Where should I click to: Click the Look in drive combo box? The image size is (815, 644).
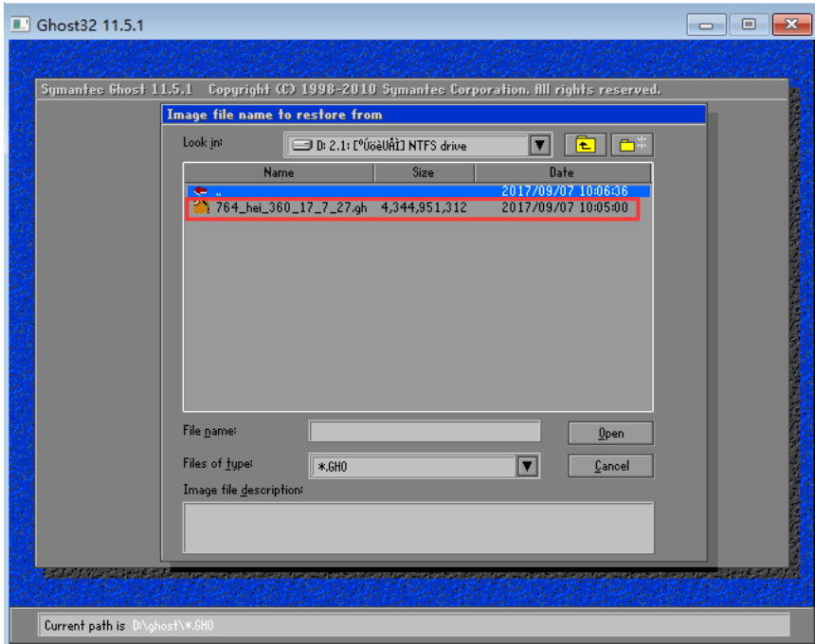tap(417, 145)
